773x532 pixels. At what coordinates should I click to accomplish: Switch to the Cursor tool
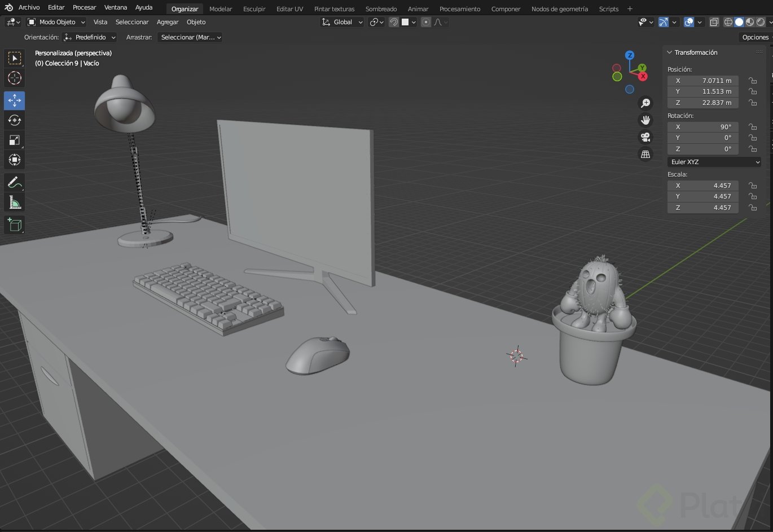(x=14, y=78)
